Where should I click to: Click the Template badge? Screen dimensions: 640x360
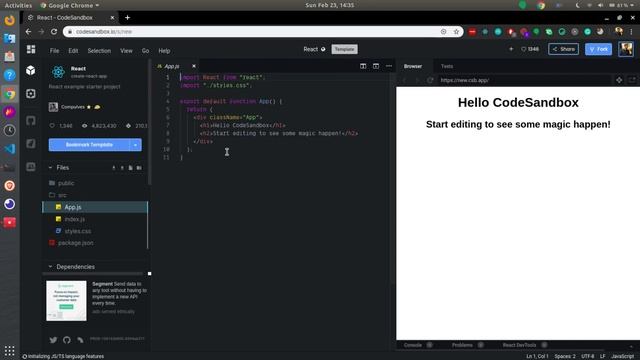point(344,49)
